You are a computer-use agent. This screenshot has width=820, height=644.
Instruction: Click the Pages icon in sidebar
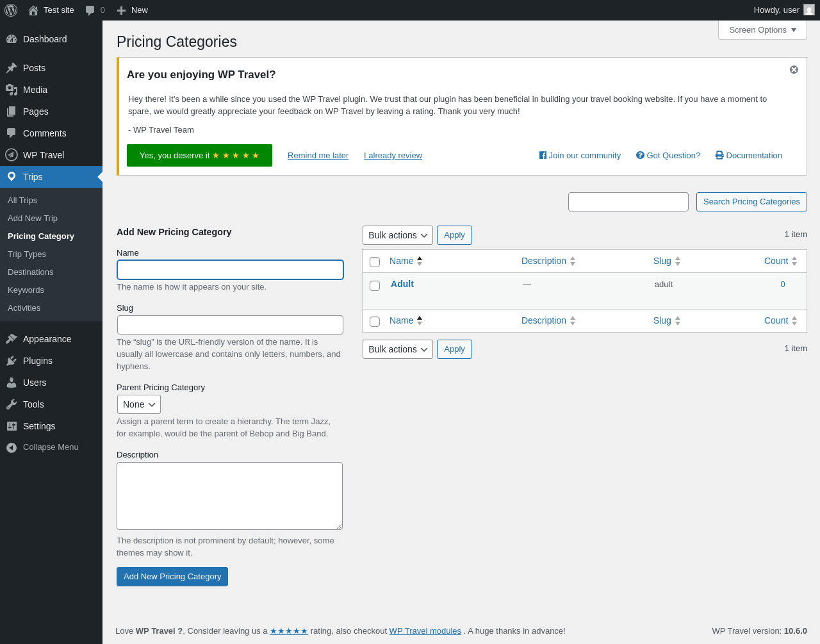click(12, 111)
